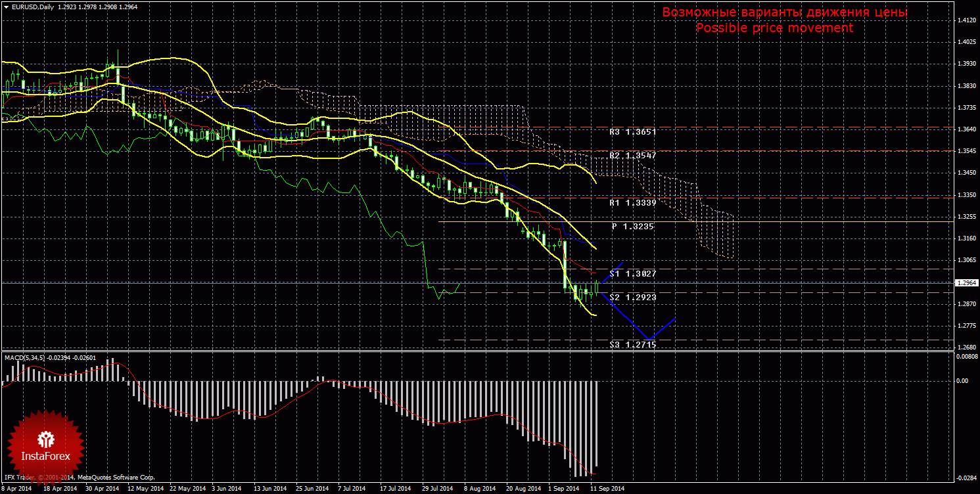Click the 1.4025 price scale value
980x494 pixels.
coord(967,42)
